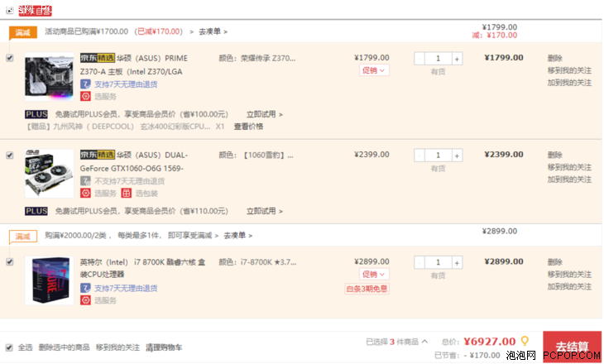Click the 选服务 icon on Z370-A row
Screen dimensions: 604x364
pos(85,96)
